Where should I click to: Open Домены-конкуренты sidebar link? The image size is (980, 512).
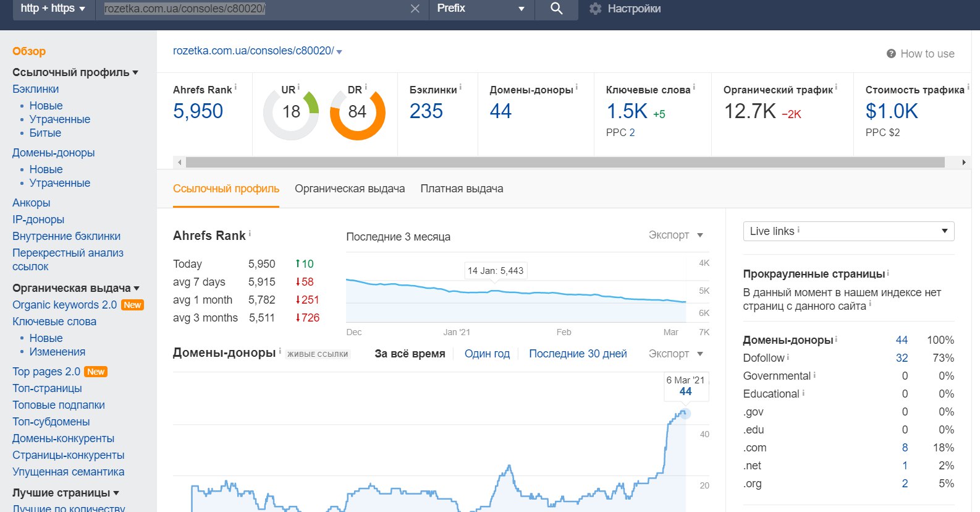click(x=63, y=438)
